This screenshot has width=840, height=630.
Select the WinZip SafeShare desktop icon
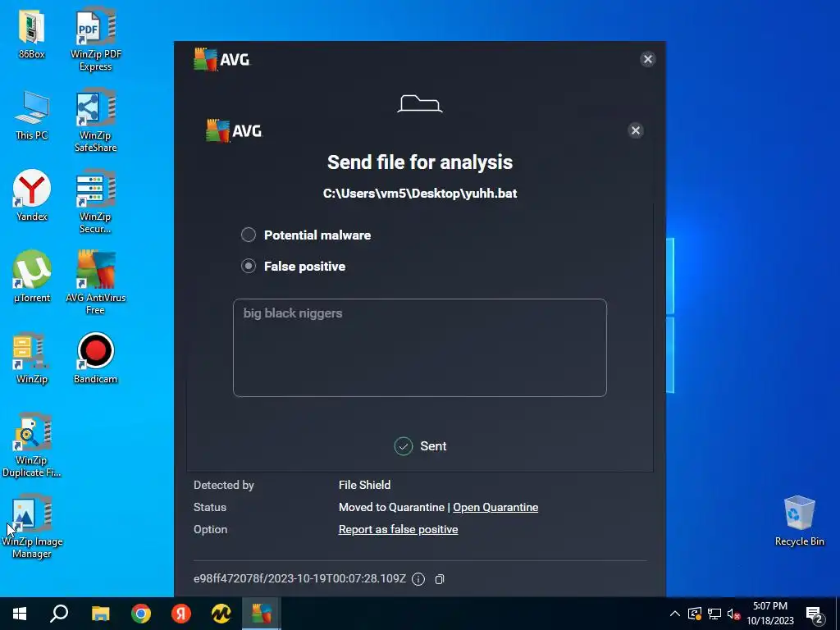95,121
